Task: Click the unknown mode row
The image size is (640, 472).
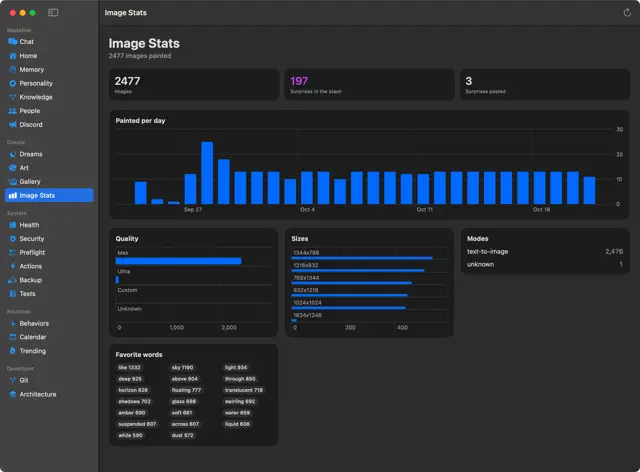Action: 545,264
